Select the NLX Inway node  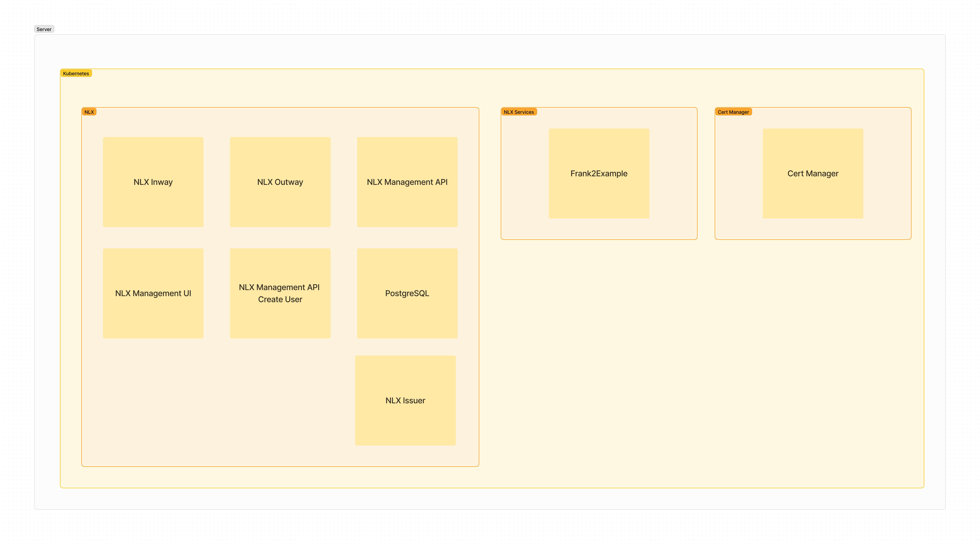pos(153,182)
